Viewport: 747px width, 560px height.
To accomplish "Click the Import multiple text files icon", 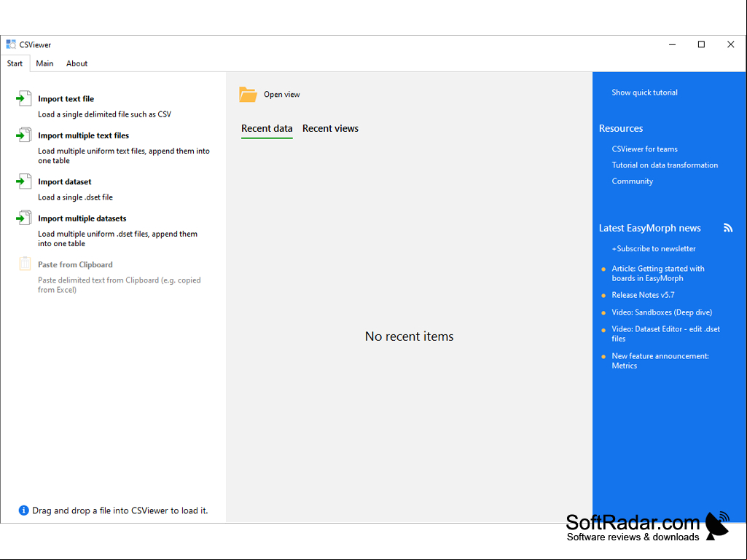I will pyautogui.click(x=24, y=135).
